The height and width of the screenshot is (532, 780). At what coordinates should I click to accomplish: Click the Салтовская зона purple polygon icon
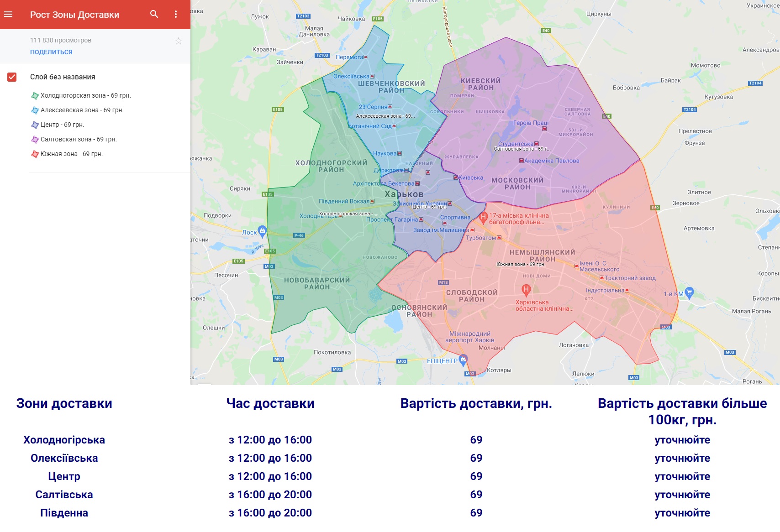pos(35,140)
